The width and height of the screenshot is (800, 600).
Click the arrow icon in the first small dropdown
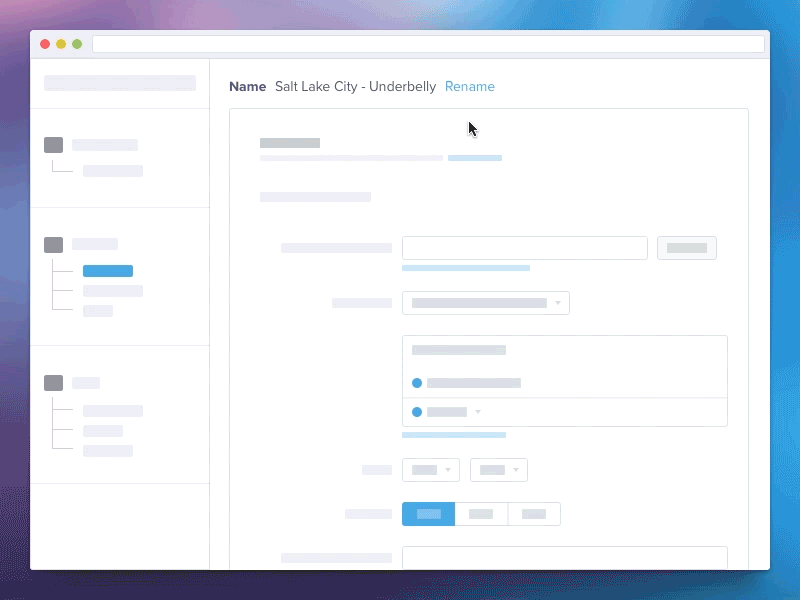click(x=449, y=470)
